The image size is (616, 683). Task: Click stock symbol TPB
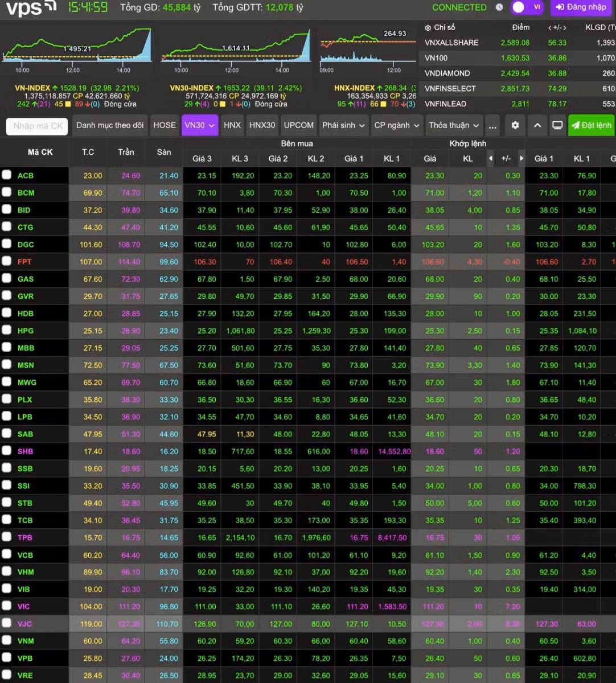24,537
